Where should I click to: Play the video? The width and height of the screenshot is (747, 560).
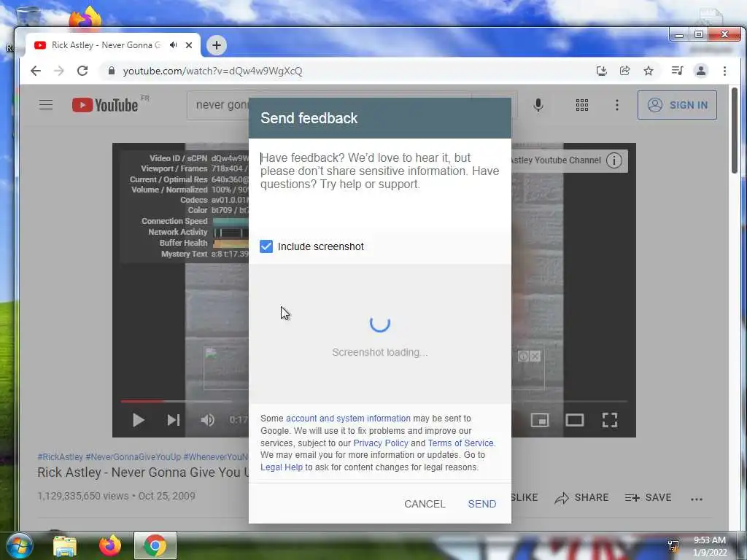[x=138, y=420]
